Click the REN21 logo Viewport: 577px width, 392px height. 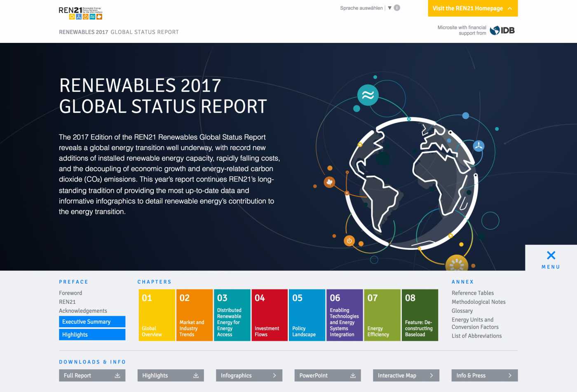click(80, 13)
